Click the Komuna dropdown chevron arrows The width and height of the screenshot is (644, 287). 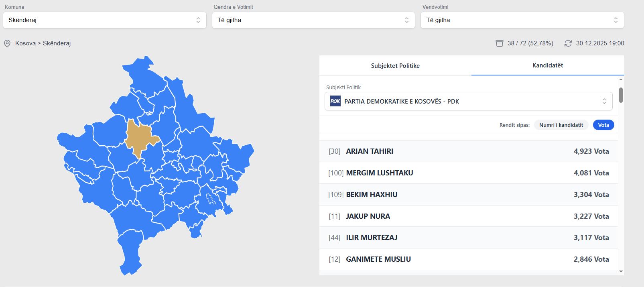click(x=198, y=20)
